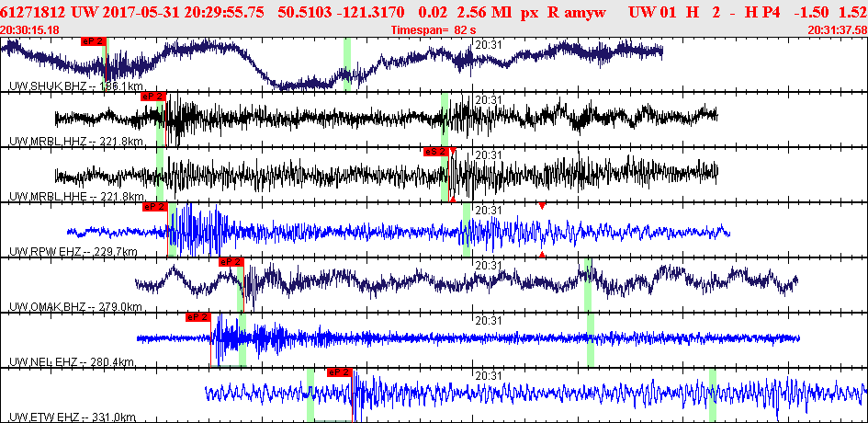The image size is (868, 423).
Task: Click the red S pick flag on MRBL HHE
Action: click(x=435, y=152)
